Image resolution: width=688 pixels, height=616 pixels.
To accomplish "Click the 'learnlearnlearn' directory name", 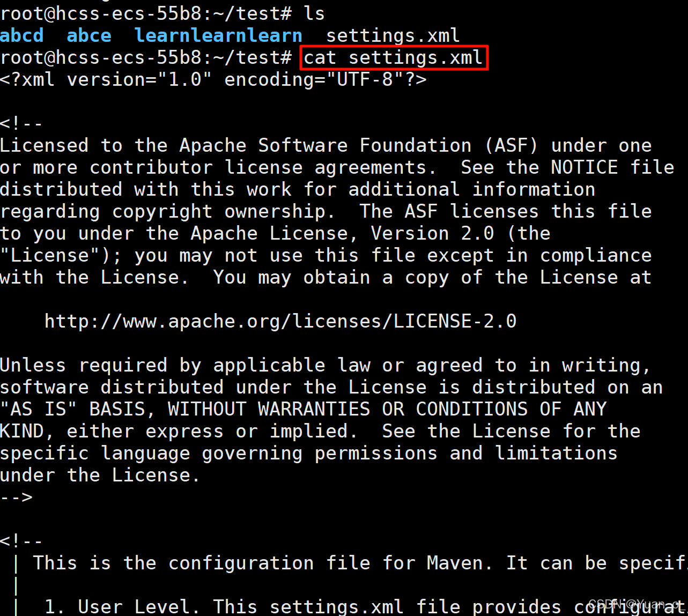I will (x=219, y=35).
